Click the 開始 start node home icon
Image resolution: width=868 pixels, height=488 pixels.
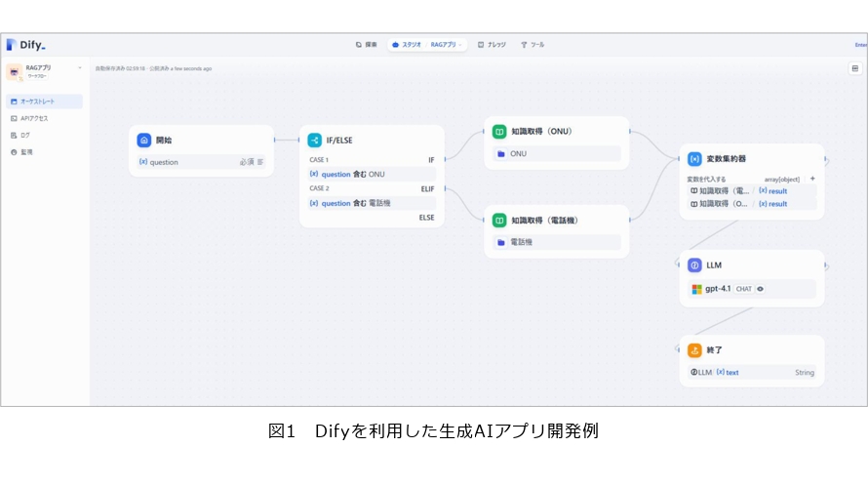(x=144, y=141)
